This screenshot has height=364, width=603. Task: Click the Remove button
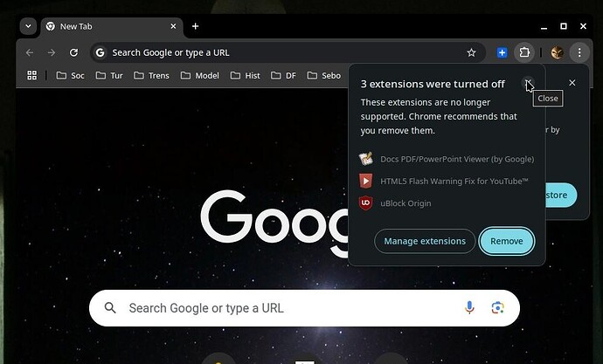[x=507, y=241]
